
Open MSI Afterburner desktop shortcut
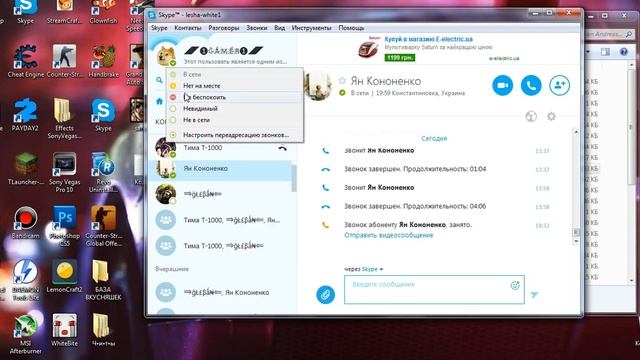point(25,334)
